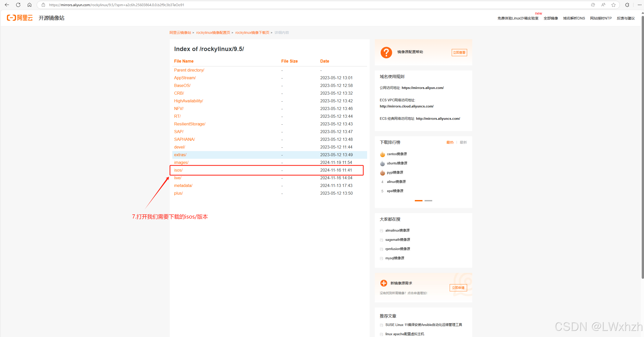Screen dimensions: 644x337
Task: Click the read aloud icon
Action: tap(603, 5)
